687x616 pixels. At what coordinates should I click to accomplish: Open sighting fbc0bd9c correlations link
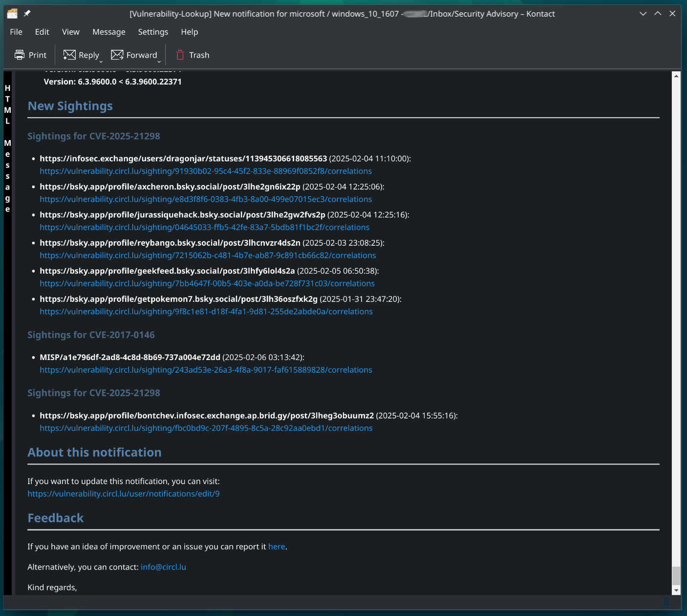pyautogui.click(x=206, y=428)
